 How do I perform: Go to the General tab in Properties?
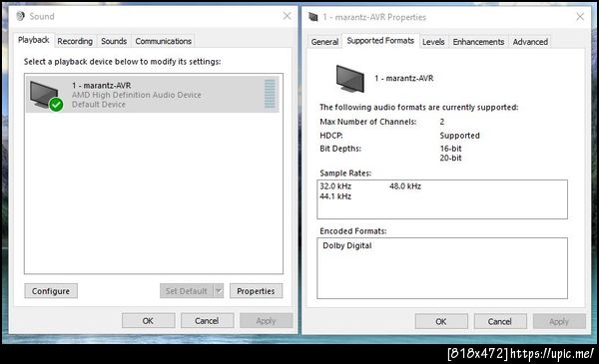coord(324,42)
